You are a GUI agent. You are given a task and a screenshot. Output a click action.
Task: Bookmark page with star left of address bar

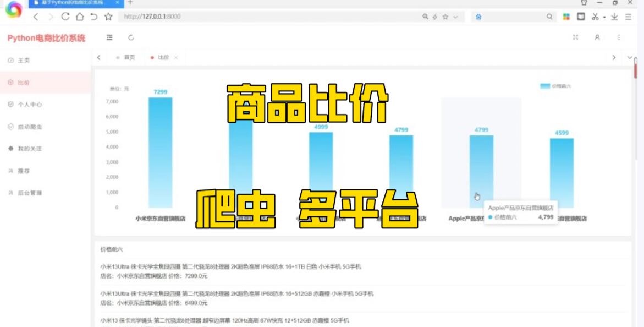tap(108, 17)
